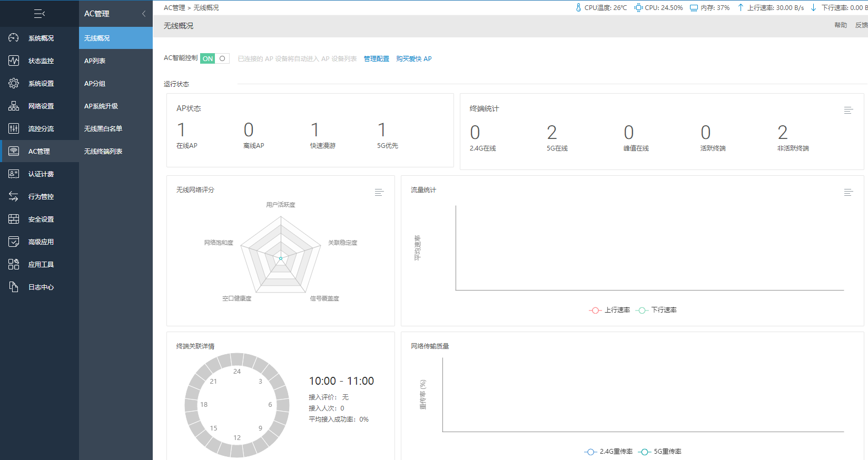
Task: Click the 状态监控 waveform icon
Action: [14, 61]
